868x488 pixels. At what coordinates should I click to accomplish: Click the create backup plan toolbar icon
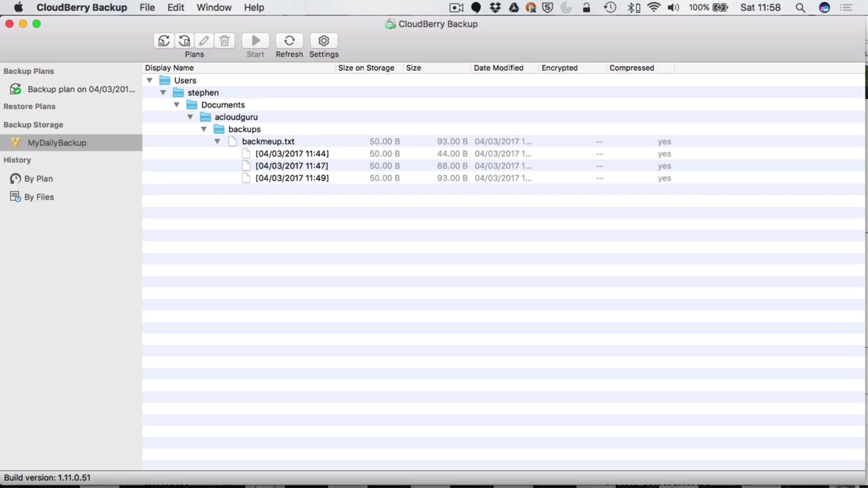163,41
